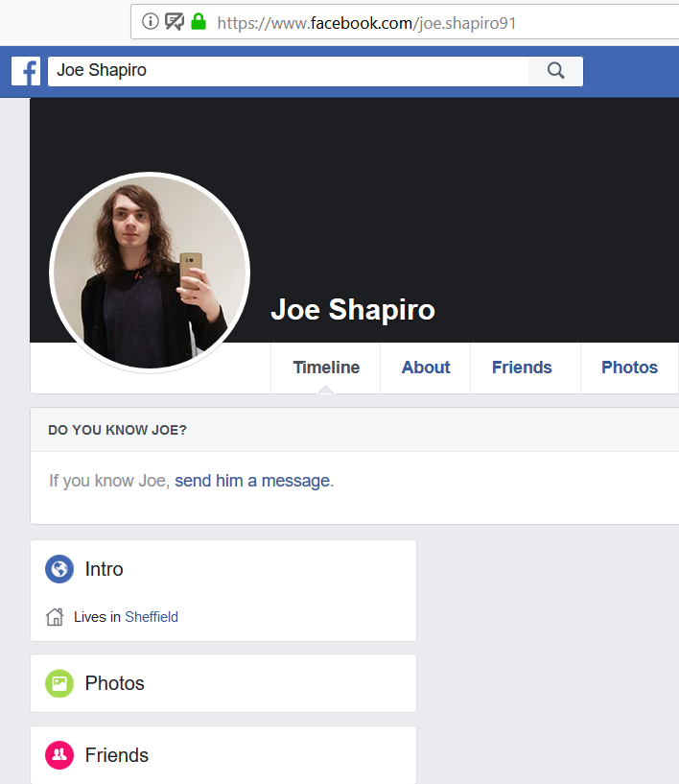The height and width of the screenshot is (784, 679).
Task: Open the Sheffield location link
Action: (152, 617)
